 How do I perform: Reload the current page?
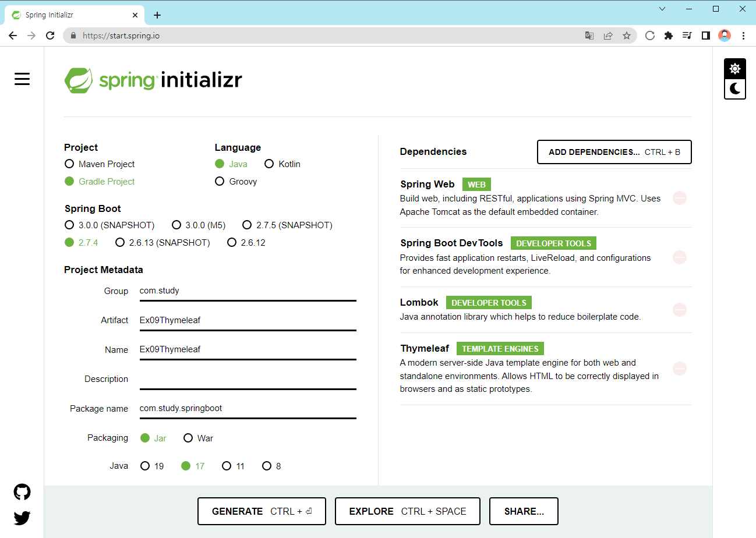(x=50, y=36)
